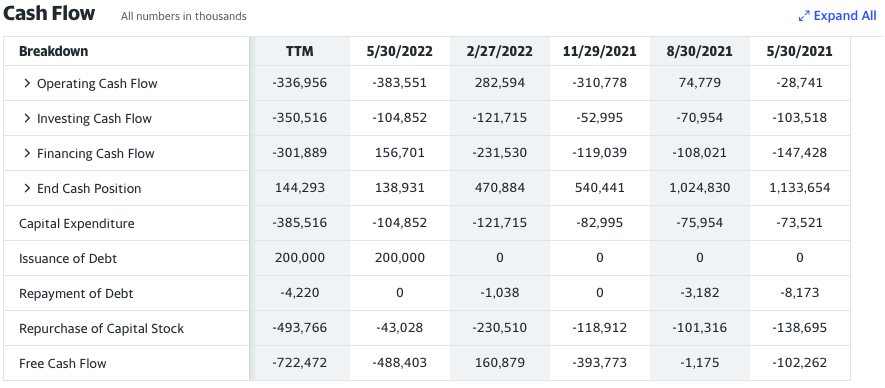The image size is (885, 388).
Task: Select the 5/30/2021 column header
Action: (799, 51)
